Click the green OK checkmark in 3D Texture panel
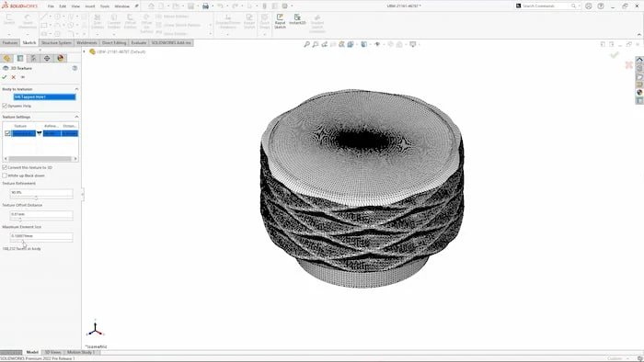Screen dimensions: 644x362 click(5, 77)
